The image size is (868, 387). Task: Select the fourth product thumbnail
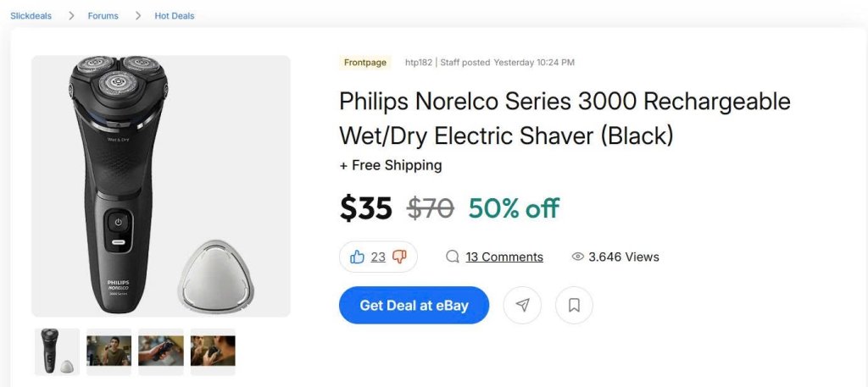213,351
